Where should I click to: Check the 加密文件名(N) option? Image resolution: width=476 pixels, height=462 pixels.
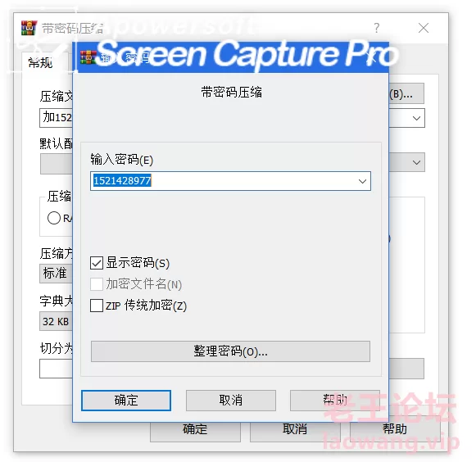coord(97,284)
